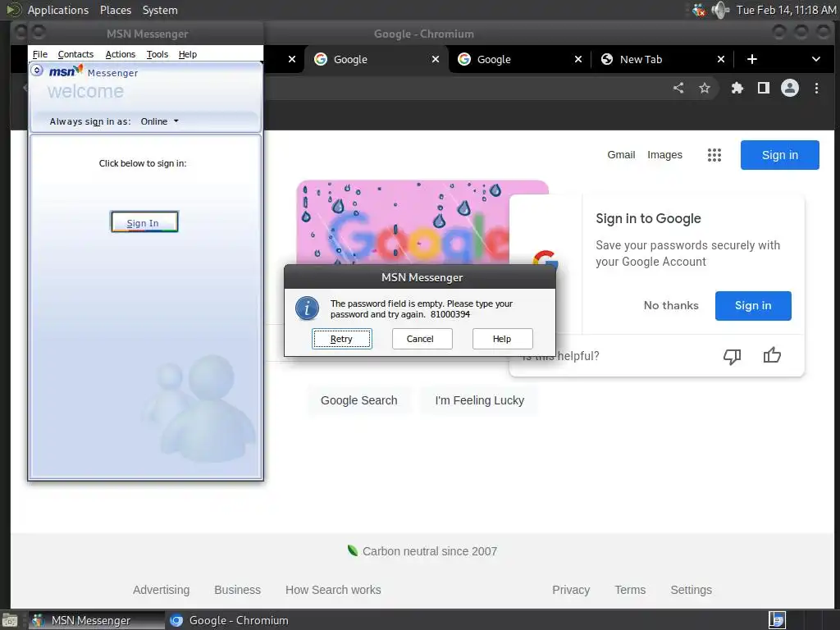840x630 pixels.
Task: Click the thumbs up feedback icon
Action: (x=772, y=355)
